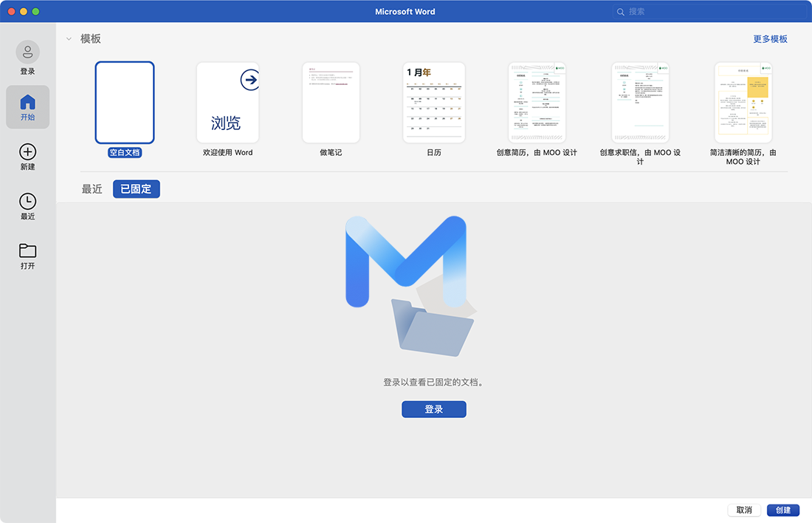The image size is (812, 523).
Task: Click the New document plus icon 新建
Action: point(27,152)
